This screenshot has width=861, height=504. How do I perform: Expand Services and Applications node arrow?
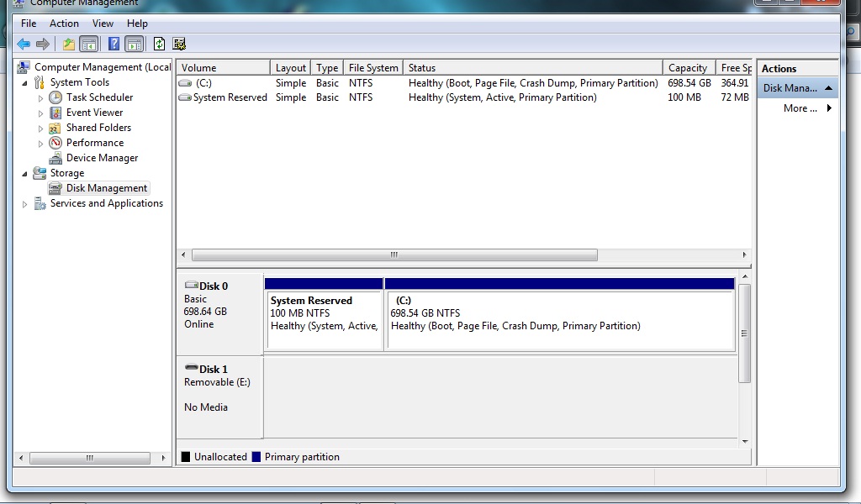click(24, 205)
